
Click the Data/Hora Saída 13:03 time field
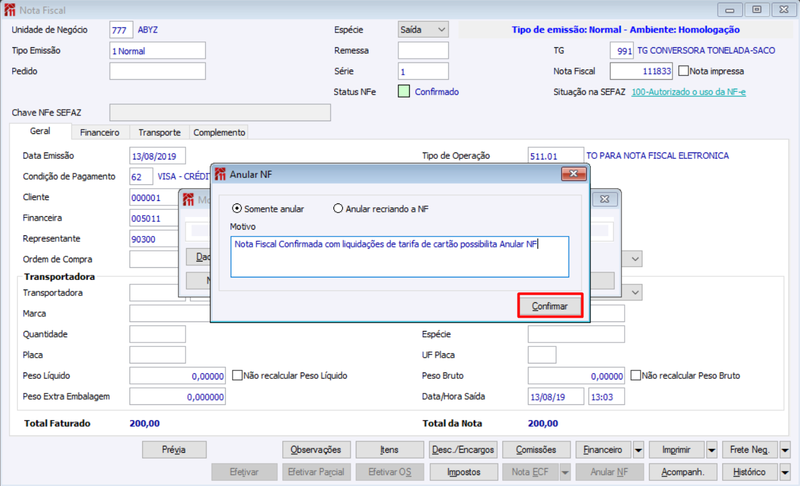[606, 396]
